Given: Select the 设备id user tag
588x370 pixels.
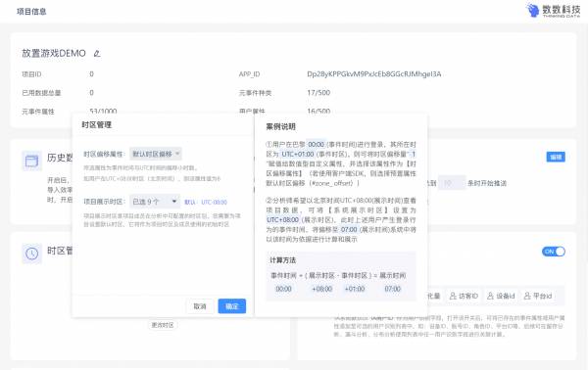Looking at the screenshot, I should [x=501, y=296].
